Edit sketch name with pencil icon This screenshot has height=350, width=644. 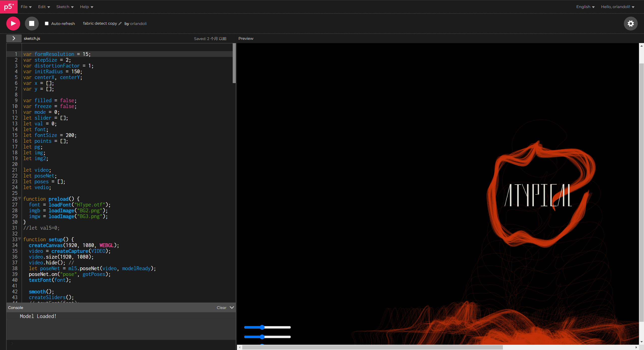(120, 24)
